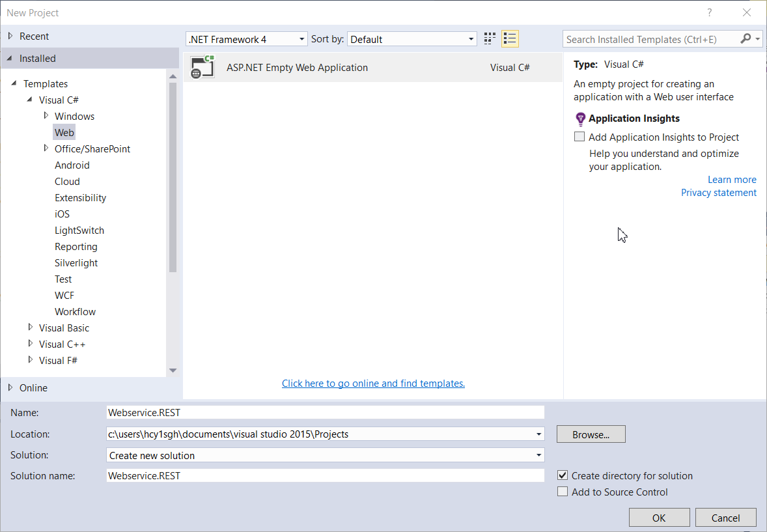Select the Cloud template category

click(67, 181)
